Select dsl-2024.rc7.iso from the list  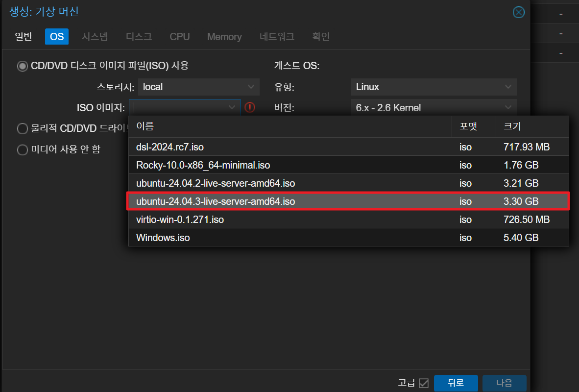click(x=349, y=147)
